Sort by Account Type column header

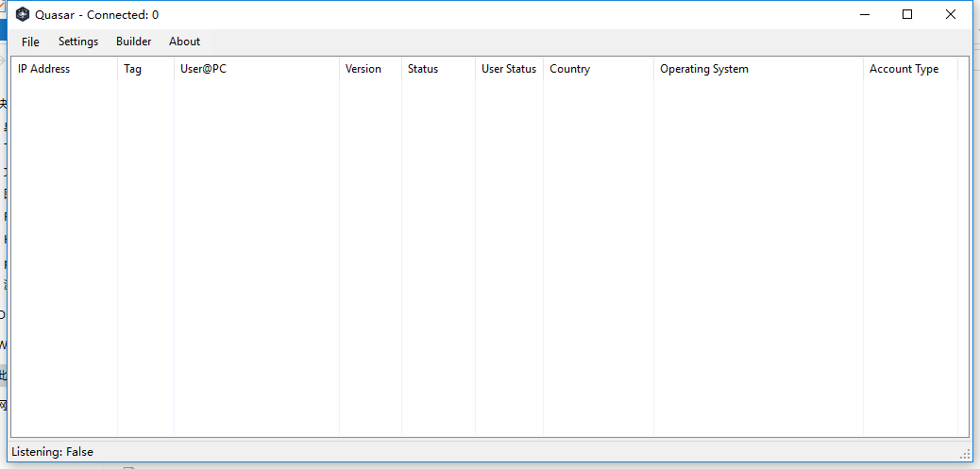point(910,69)
